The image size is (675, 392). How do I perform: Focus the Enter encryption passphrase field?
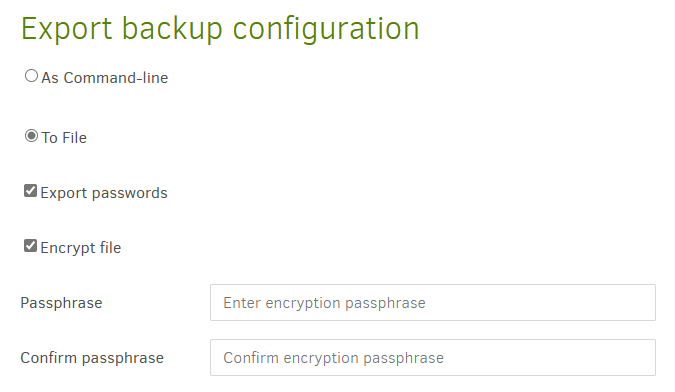[x=433, y=302]
